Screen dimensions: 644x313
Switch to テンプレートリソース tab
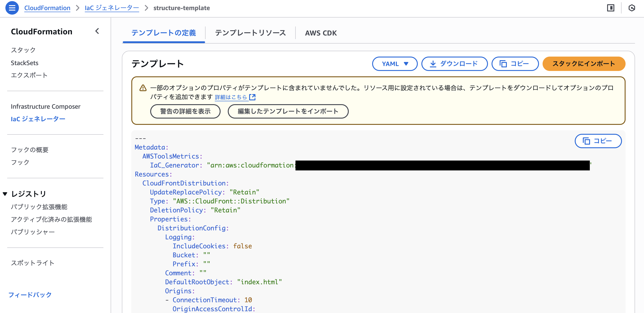click(x=250, y=33)
